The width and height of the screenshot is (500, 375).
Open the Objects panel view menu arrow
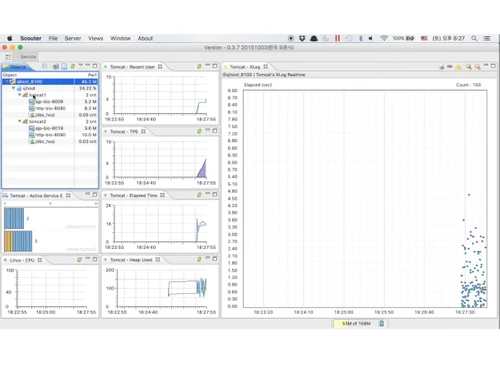80,65
